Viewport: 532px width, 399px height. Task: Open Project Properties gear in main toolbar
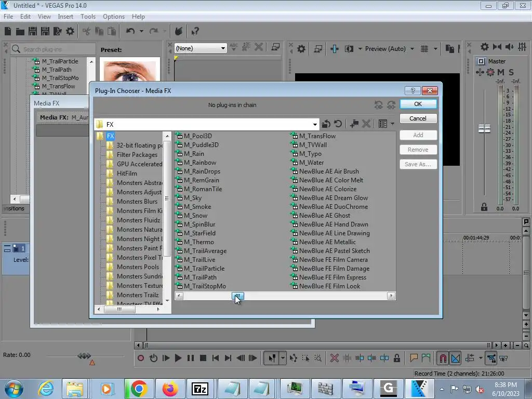[70, 32]
